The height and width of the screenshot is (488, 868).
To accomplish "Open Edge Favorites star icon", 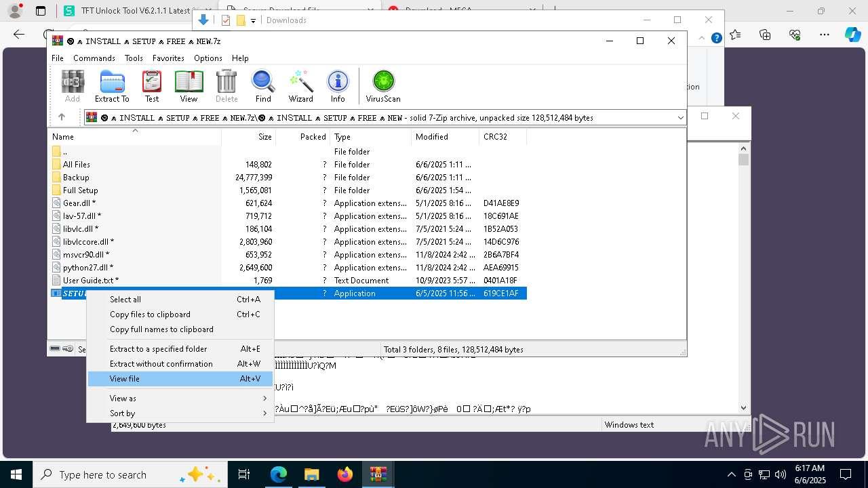I will (736, 35).
